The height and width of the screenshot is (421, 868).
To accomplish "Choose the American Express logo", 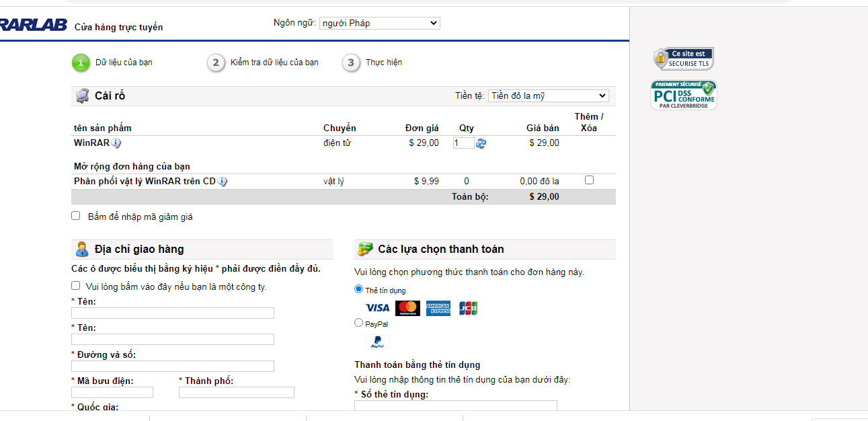I will pyautogui.click(x=438, y=308).
